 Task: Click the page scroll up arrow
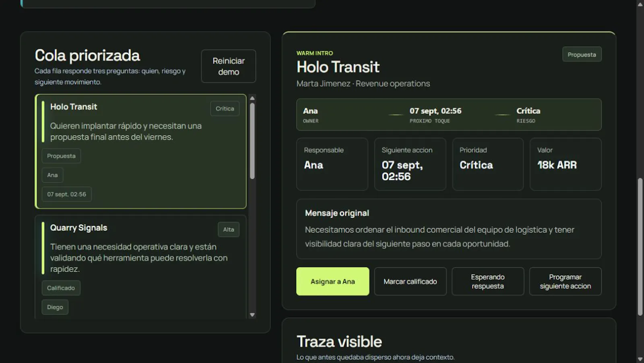[640, 4]
